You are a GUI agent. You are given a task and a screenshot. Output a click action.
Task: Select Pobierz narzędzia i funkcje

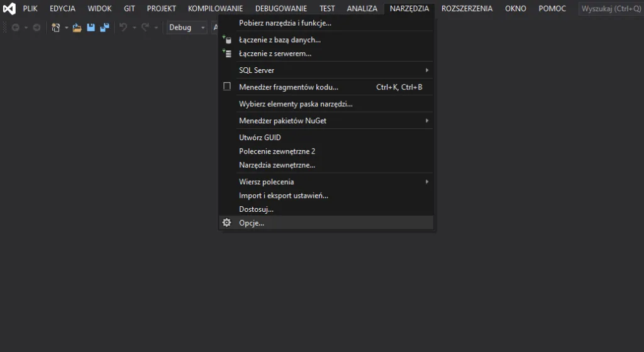point(285,23)
